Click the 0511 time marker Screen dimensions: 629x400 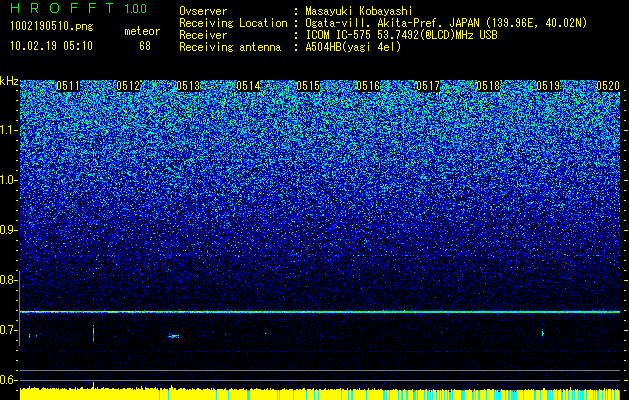click(x=68, y=86)
